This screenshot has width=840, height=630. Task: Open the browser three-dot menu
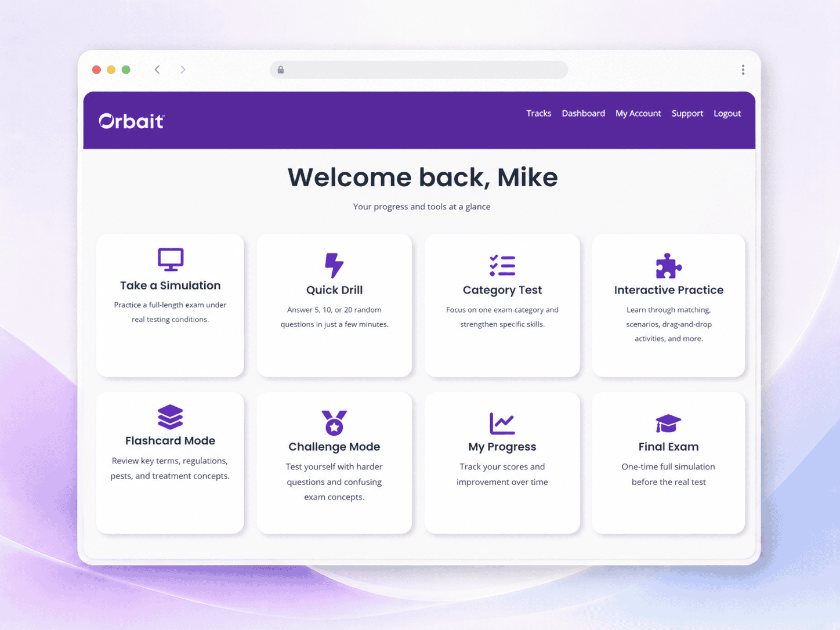coord(743,70)
